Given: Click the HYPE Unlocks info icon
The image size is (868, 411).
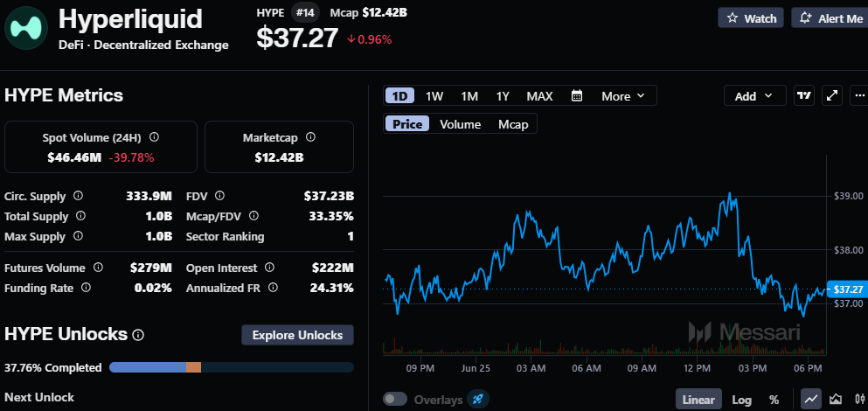Looking at the screenshot, I should tap(138, 335).
